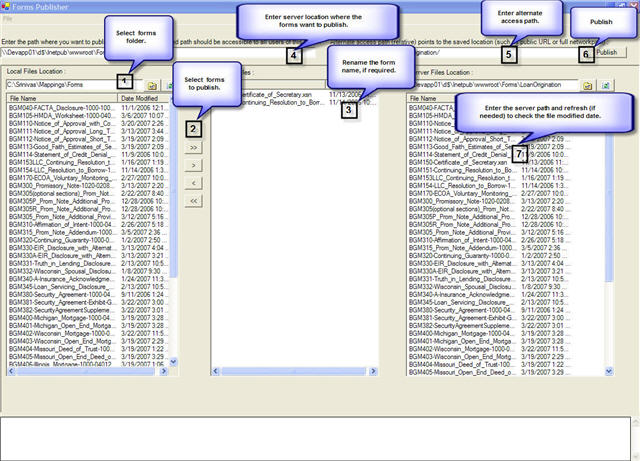Image resolution: width=640 pixels, height=461 pixels.
Task: Add the selected form using the > button
Action: pos(193,165)
